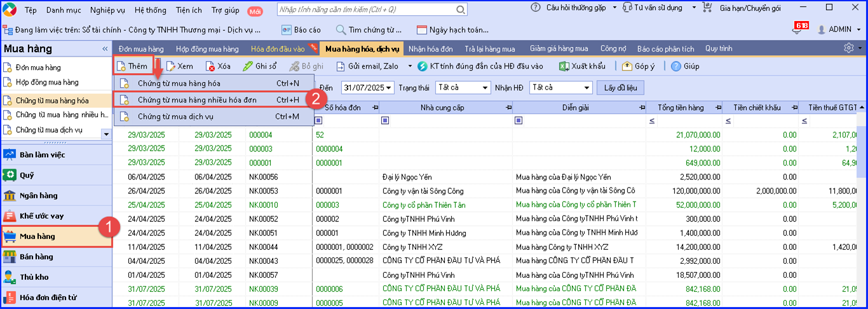Open the settings gear in the tab bar
Image resolution: width=868 pixels, height=309 pixels.
point(849,48)
